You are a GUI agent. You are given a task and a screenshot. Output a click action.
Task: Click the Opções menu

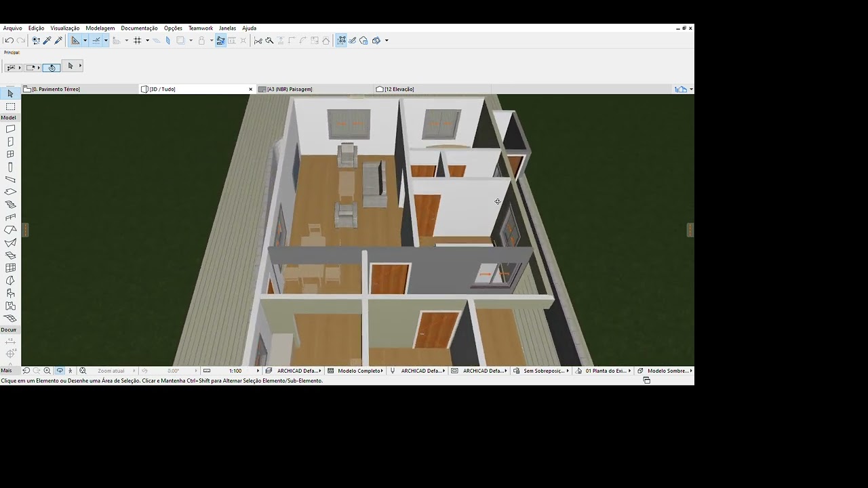(x=173, y=28)
